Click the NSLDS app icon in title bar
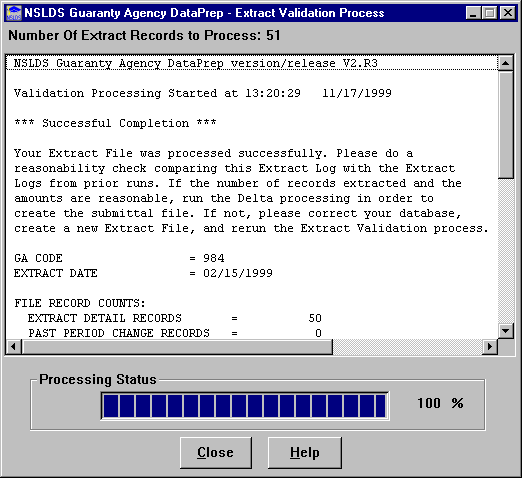 [14, 13]
